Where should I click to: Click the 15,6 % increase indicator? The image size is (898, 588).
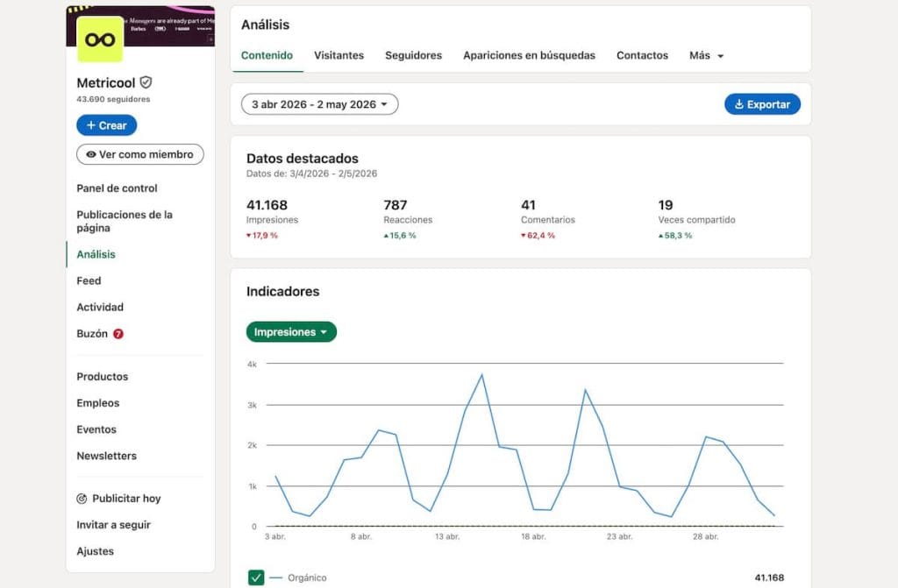400,236
